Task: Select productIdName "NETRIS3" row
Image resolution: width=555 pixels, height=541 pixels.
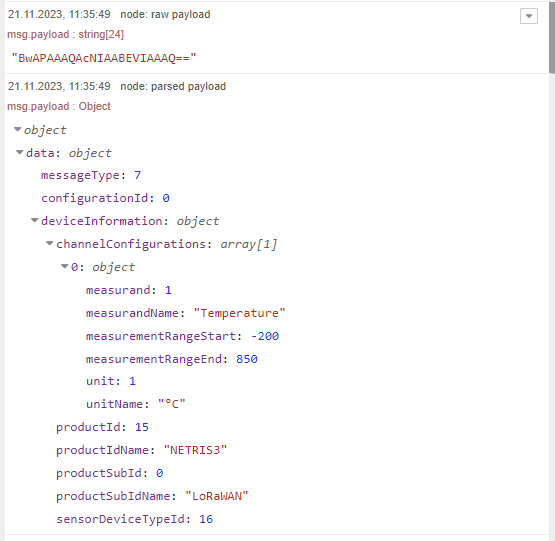Action: pos(142,450)
